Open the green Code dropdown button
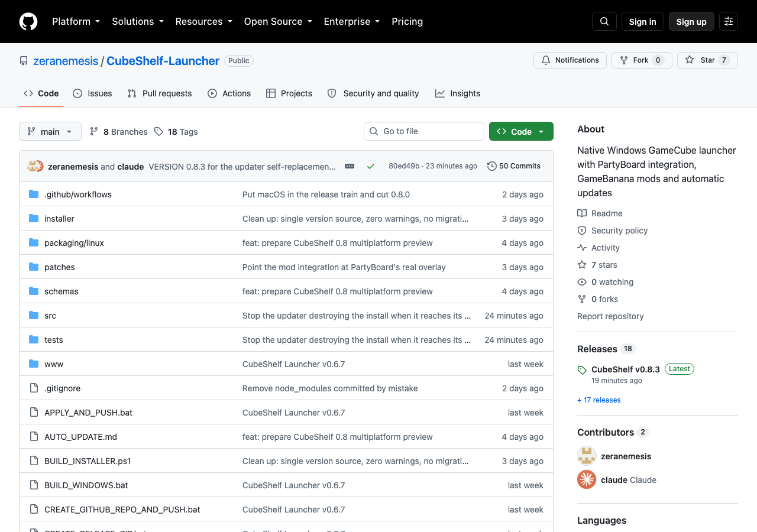This screenshot has height=532, width=757. pos(521,131)
